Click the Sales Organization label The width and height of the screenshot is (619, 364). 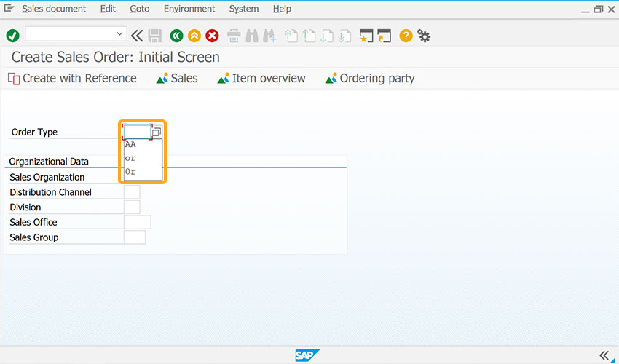click(47, 177)
